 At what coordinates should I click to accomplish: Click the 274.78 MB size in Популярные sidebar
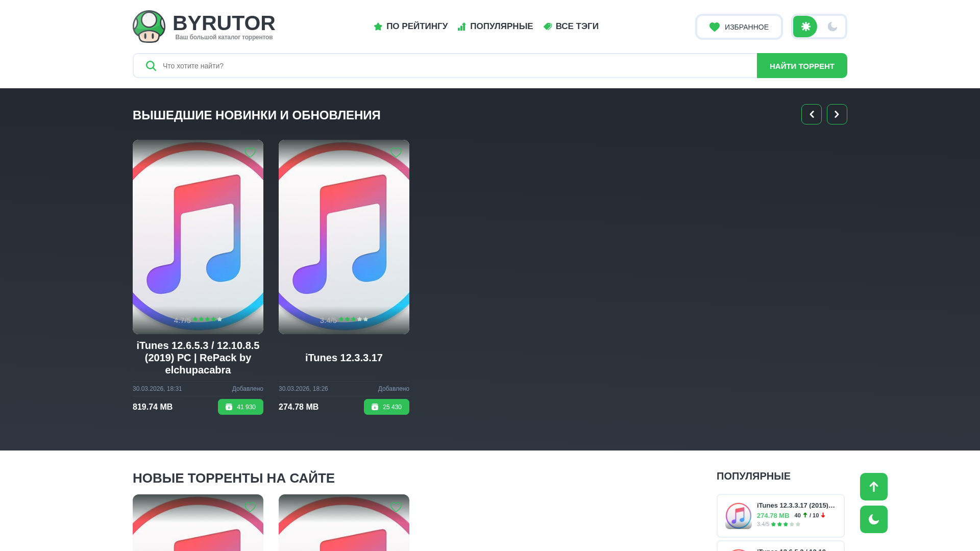[x=773, y=516]
